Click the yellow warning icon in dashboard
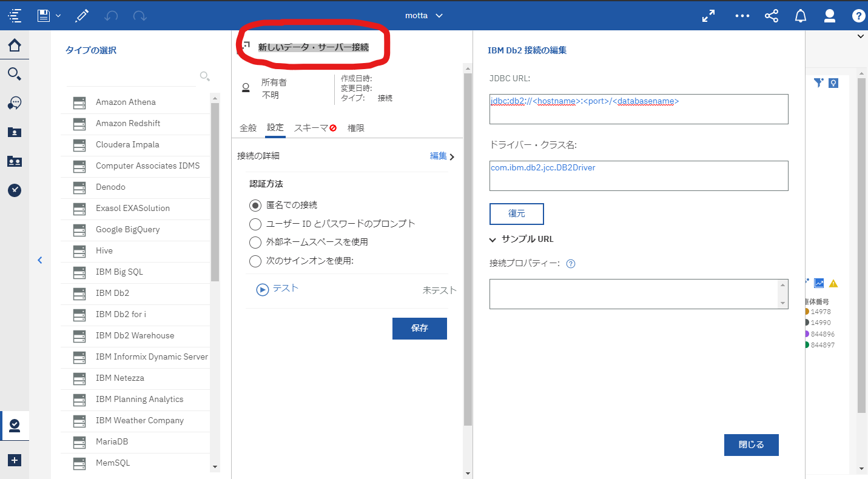868x479 pixels. tap(833, 283)
